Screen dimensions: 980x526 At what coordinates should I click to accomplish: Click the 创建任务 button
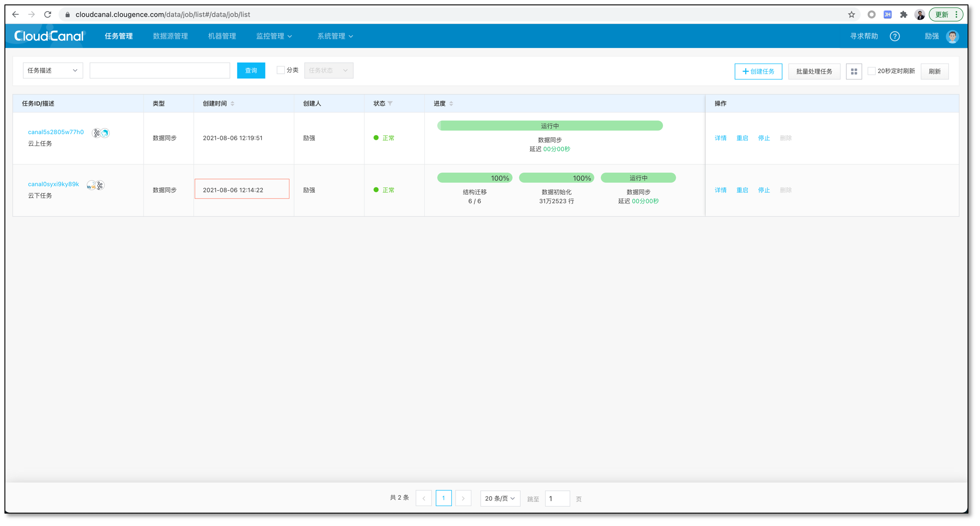(x=758, y=72)
